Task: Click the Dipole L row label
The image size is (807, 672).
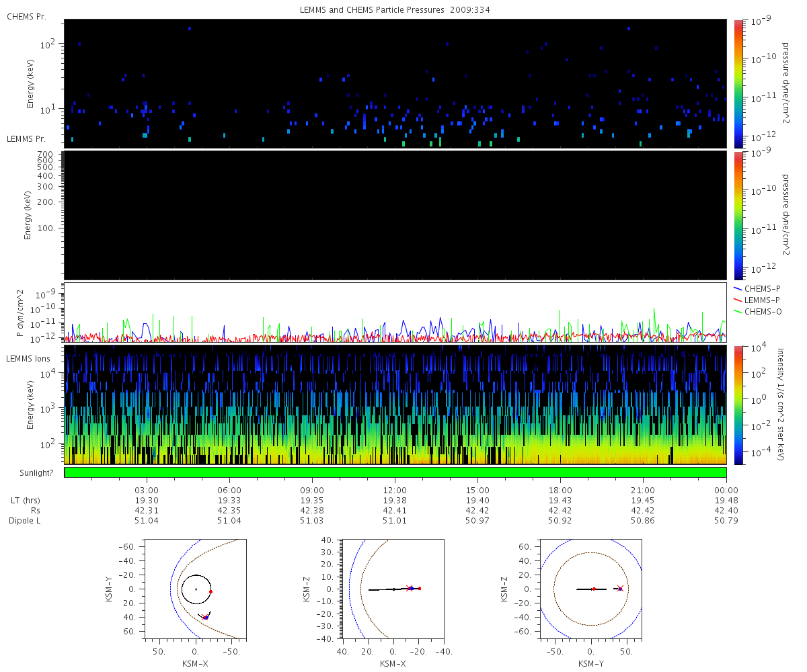Action: pyautogui.click(x=26, y=521)
